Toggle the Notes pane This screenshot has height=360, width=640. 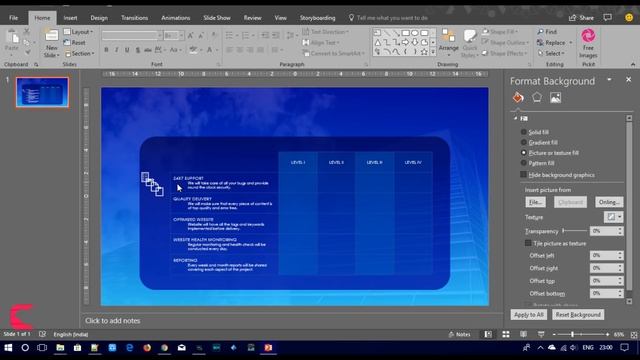(459, 334)
